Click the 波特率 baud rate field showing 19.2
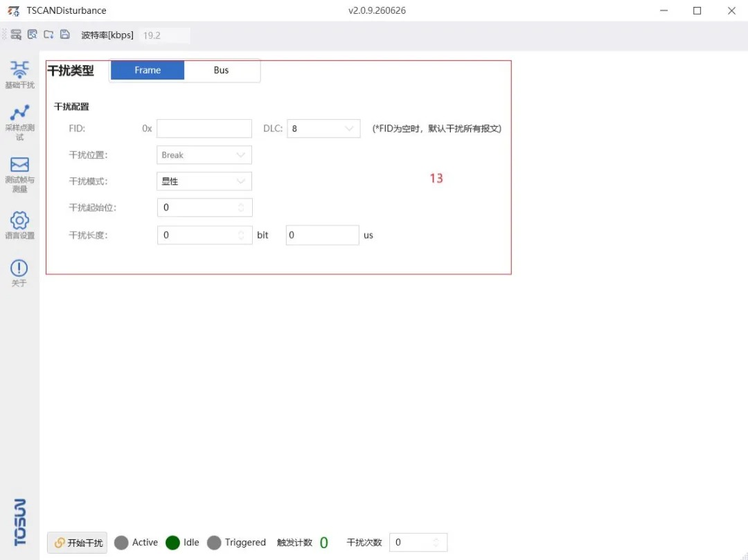 (x=165, y=35)
